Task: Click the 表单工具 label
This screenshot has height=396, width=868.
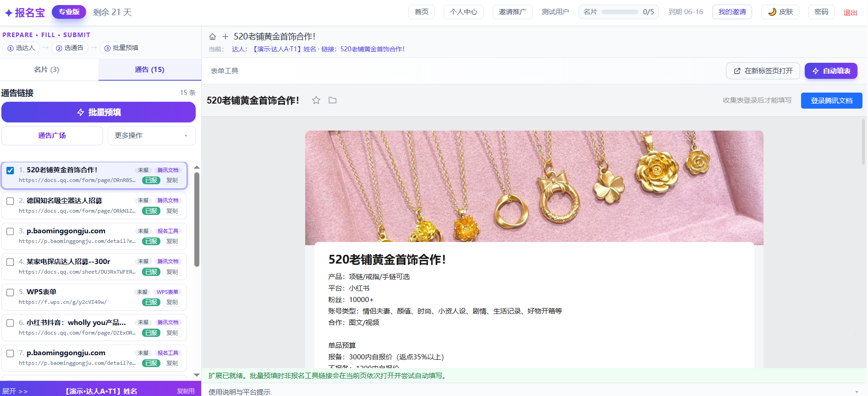Action: [225, 71]
